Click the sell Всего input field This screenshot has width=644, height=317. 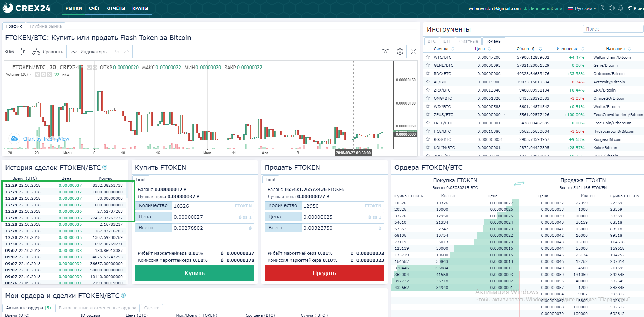click(x=342, y=228)
